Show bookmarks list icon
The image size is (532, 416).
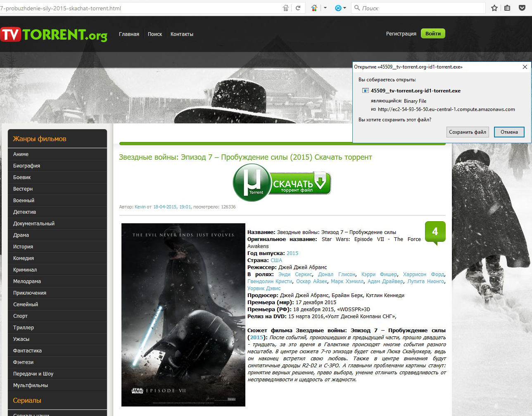click(507, 8)
